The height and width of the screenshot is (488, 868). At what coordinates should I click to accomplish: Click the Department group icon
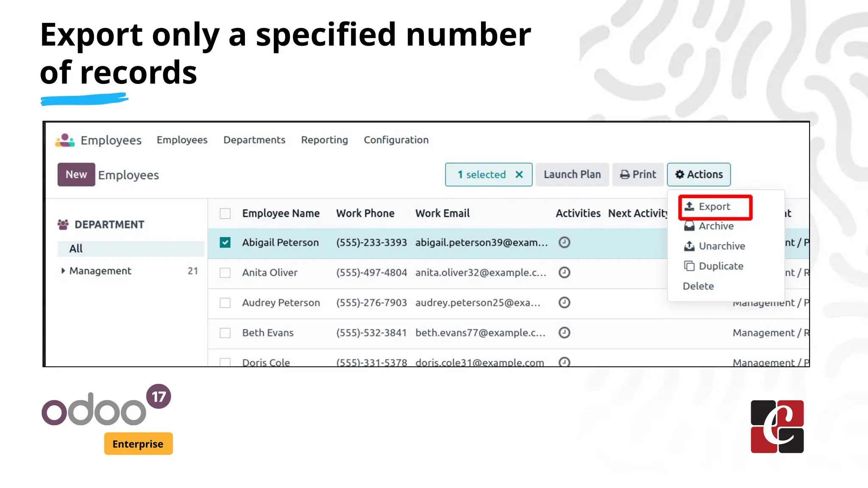pos(63,225)
